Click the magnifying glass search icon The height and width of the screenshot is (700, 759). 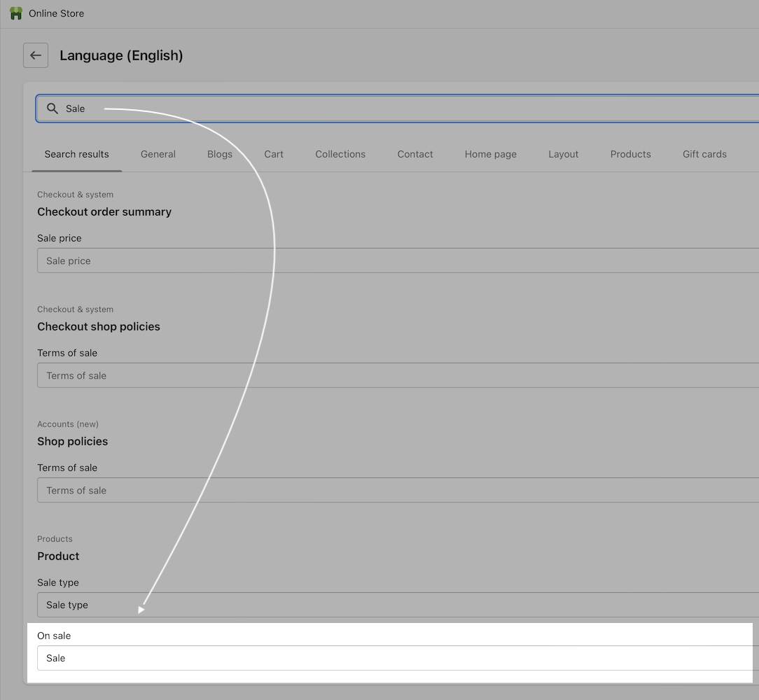[x=53, y=108]
